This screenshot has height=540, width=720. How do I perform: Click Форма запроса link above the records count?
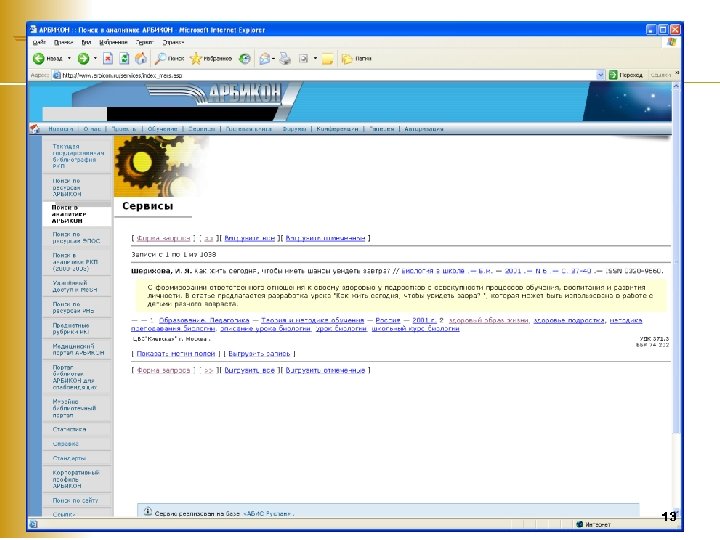tap(163, 238)
